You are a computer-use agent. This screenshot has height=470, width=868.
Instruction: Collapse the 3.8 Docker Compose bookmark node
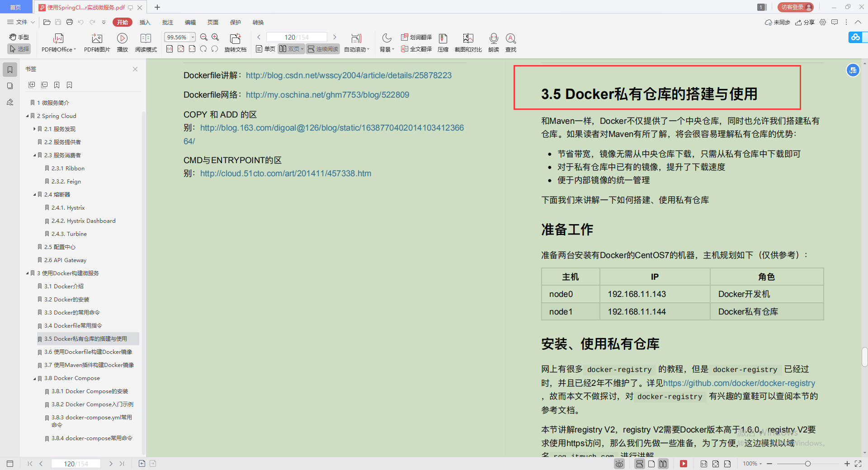click(34, 379)
